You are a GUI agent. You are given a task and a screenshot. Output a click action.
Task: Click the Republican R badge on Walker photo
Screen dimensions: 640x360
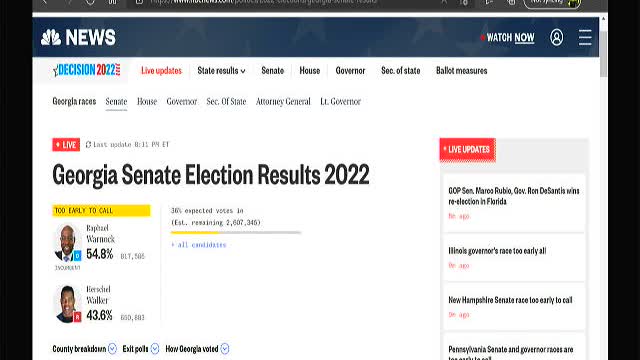[x=77, y=317]
